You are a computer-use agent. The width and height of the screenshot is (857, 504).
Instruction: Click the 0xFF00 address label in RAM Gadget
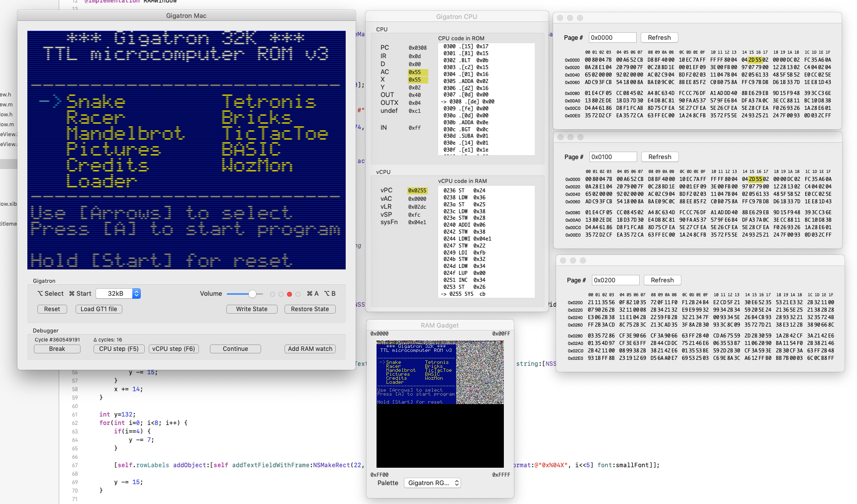click(380, 475)
